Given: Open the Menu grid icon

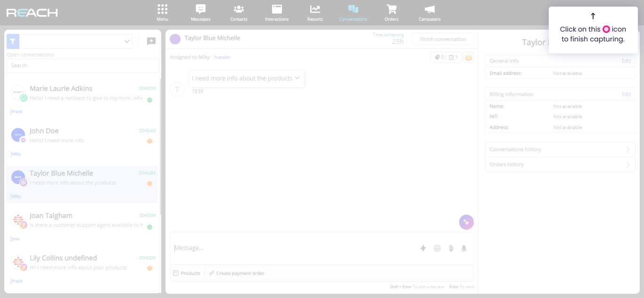Looking at the screenshot, I should point(162,9).
